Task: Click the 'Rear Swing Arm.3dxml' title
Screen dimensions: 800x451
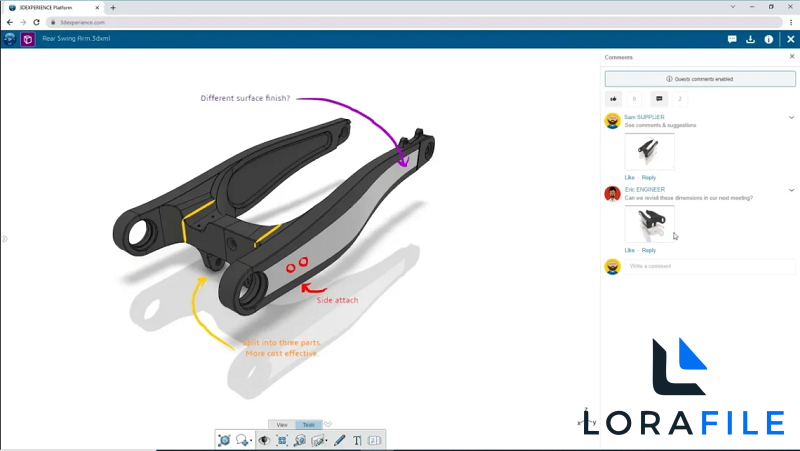Action: click(76, 38)
